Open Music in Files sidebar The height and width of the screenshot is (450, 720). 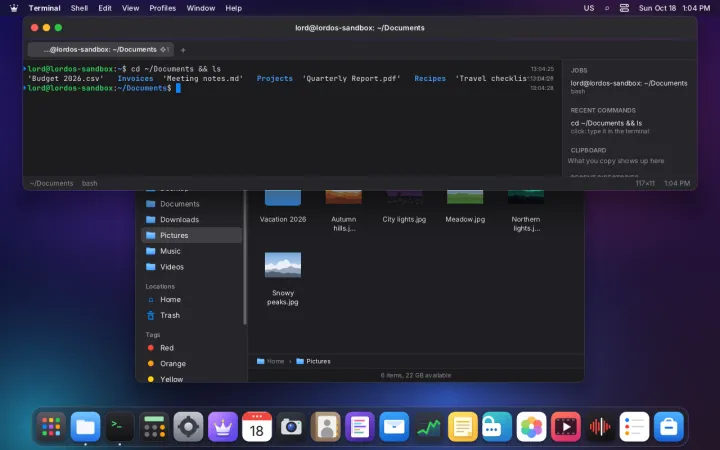tap(191, 251)
